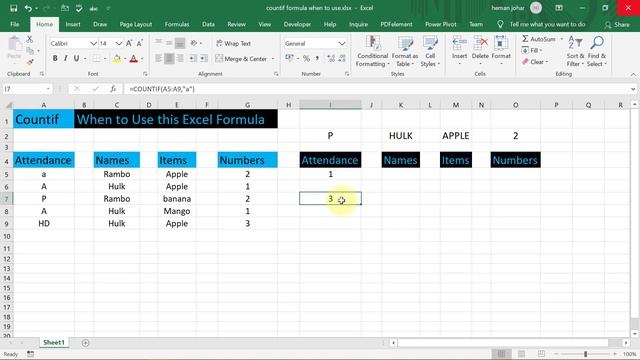Open the Clear eraser dropdown
Image resolution: width=640 pixels, height=360 pixels.
click(535, 62)
